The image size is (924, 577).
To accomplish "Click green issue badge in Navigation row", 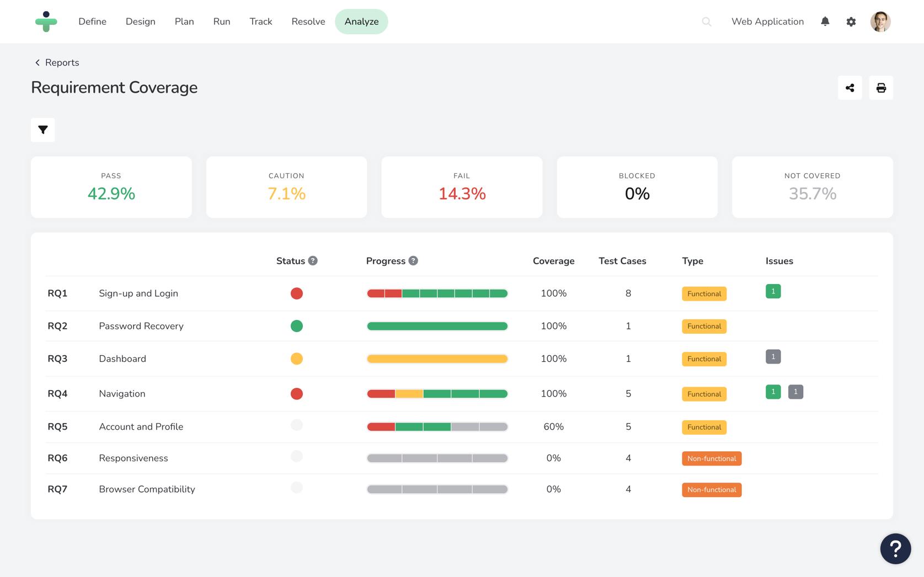I will coord(773,392).
